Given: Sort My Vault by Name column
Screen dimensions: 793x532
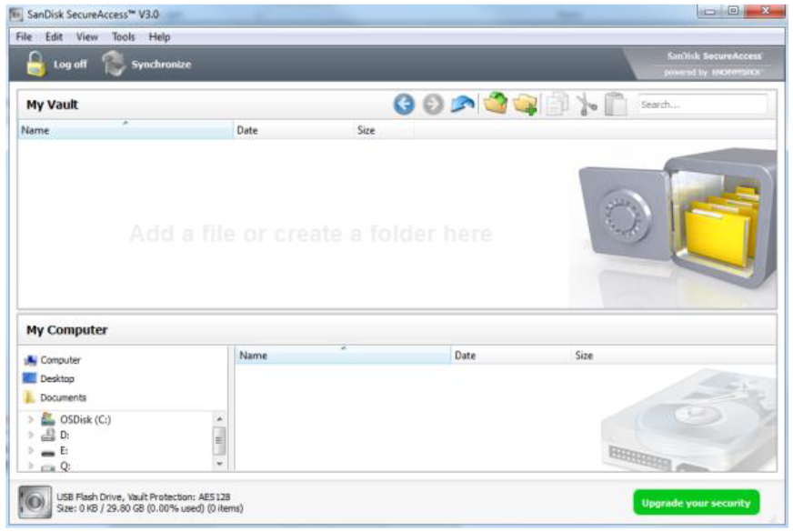Looking at the screenshot, I should [x=125, y=130].
